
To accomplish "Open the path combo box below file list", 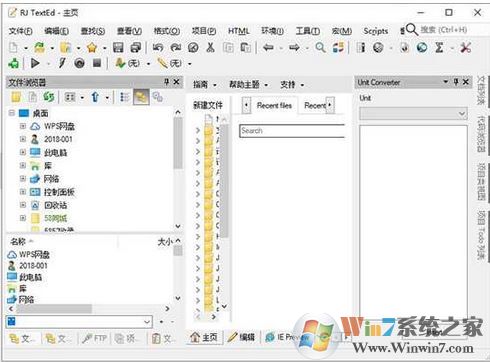I will [79, 321].
